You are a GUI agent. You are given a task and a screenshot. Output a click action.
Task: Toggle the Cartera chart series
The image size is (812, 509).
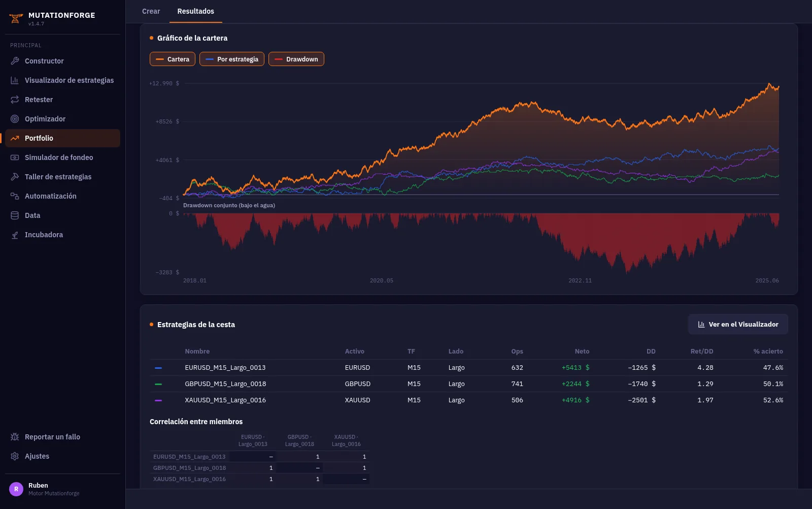click(172, 59)
